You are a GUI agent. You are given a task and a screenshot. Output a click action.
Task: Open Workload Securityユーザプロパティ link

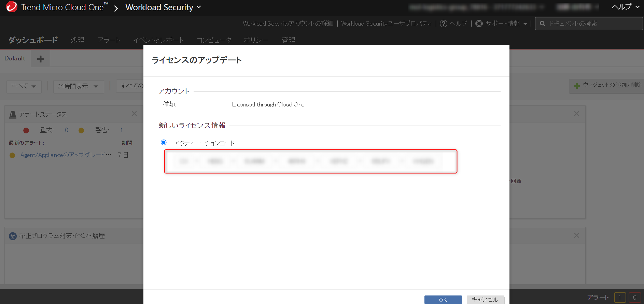[x=386, y=24]
